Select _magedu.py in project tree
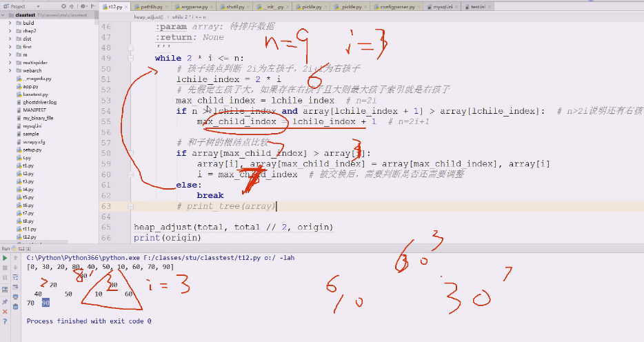The height and width of the screenshot is (342, 644). 37,79
